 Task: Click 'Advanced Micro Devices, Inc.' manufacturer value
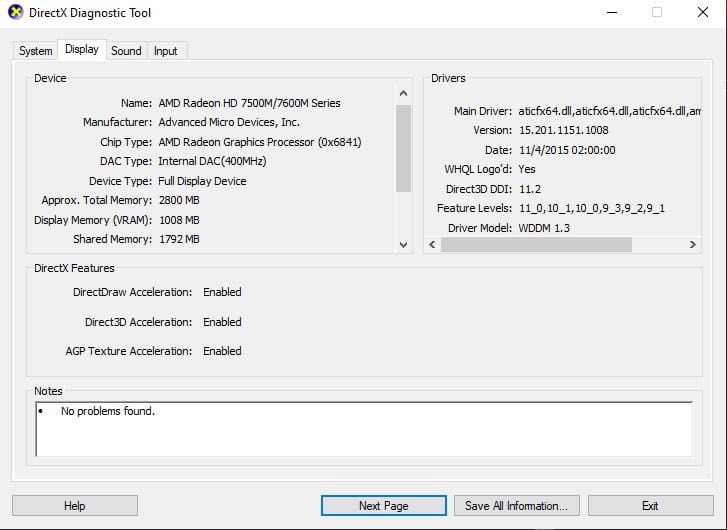pyautogui.click(x=229, y=122)
